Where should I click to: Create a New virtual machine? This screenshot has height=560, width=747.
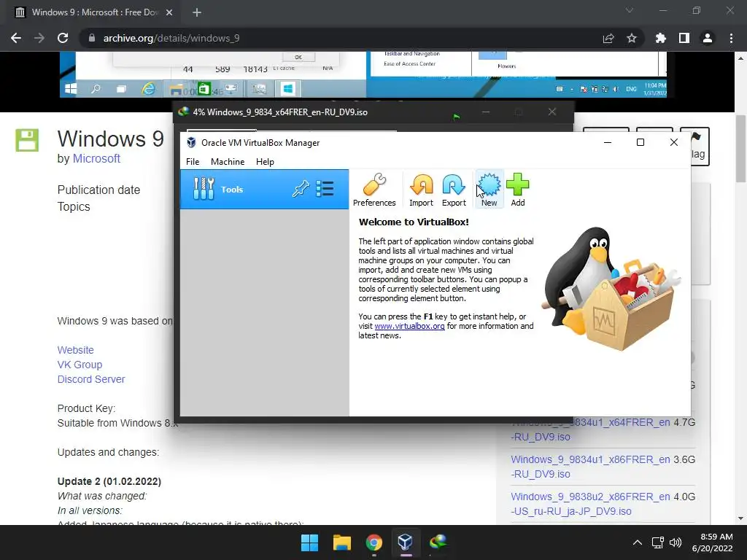coord(489,190)
